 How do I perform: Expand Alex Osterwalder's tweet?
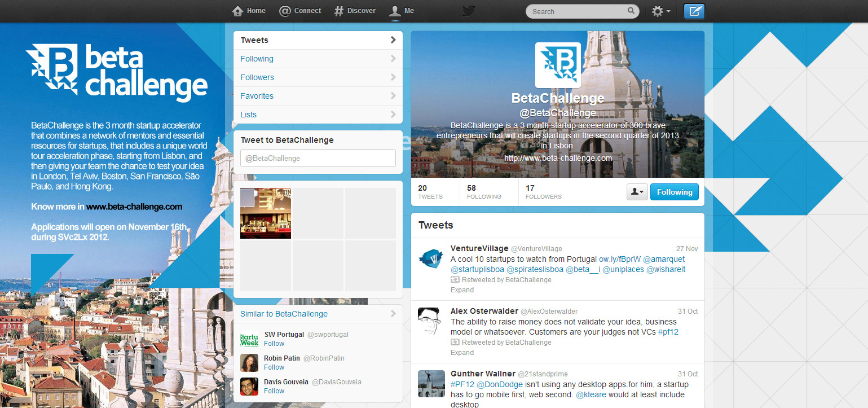(x=461, y=352)
